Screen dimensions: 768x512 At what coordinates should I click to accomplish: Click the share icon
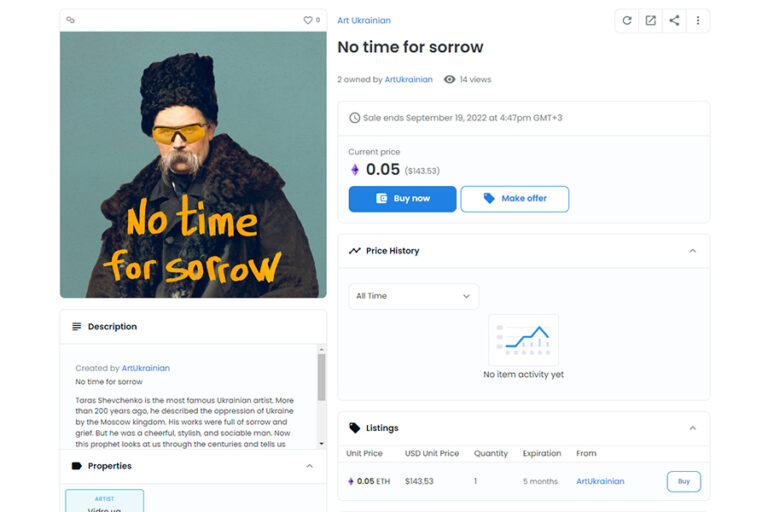point(674,21)
